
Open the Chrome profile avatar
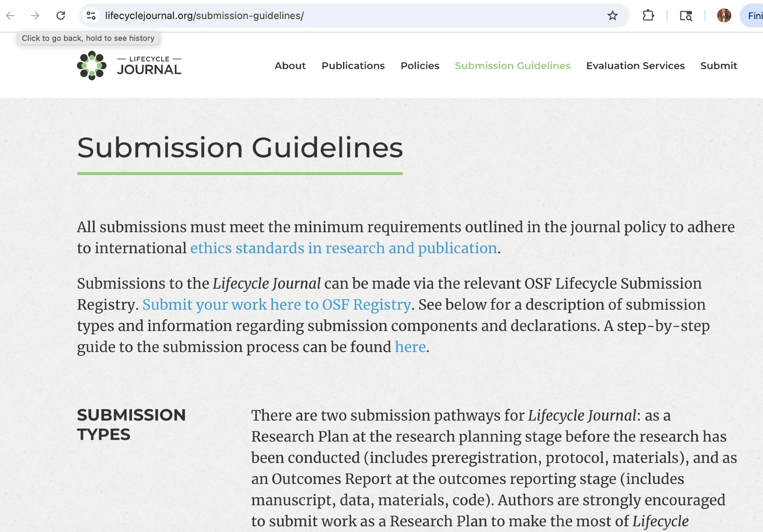[724, 16]
